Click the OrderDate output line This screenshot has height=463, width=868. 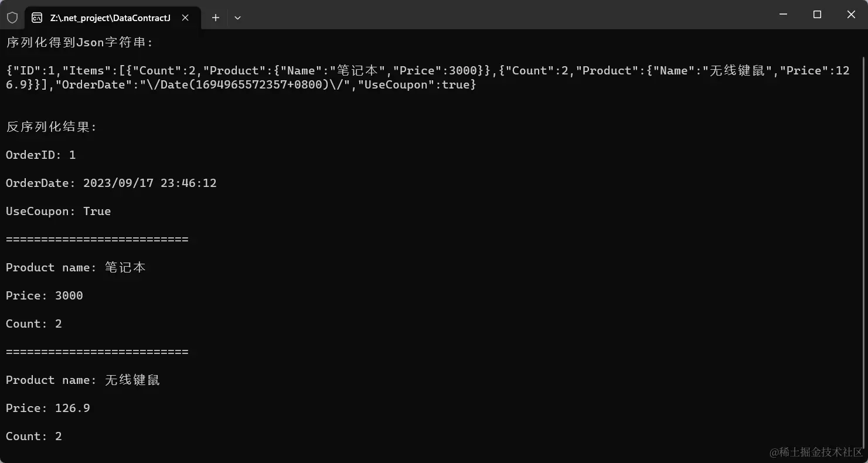coord(111,183)
